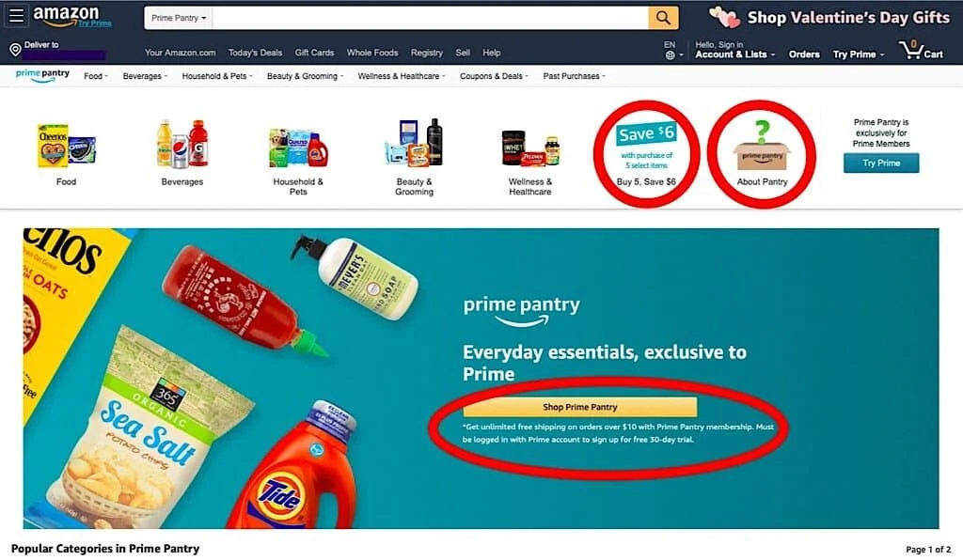This screenshot has height=560, width=963.
Task: Click the Save $6 deal badge
Action: click(646, 146)
